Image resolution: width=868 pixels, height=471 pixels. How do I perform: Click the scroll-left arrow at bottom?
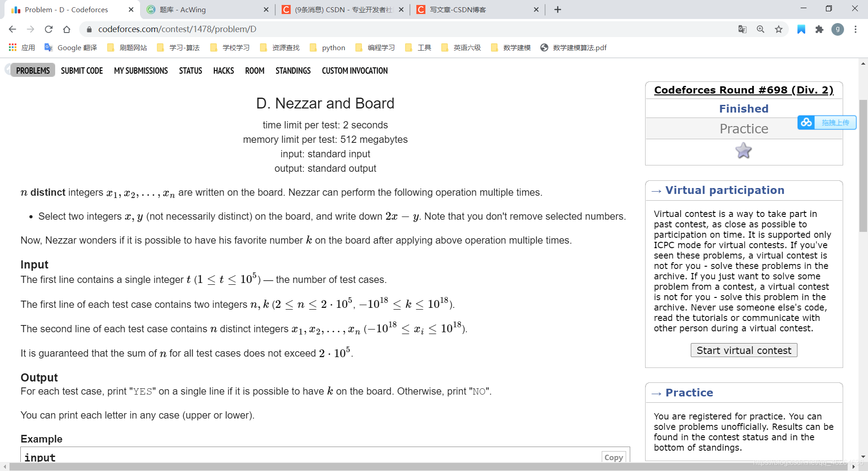tap(5, 466)
